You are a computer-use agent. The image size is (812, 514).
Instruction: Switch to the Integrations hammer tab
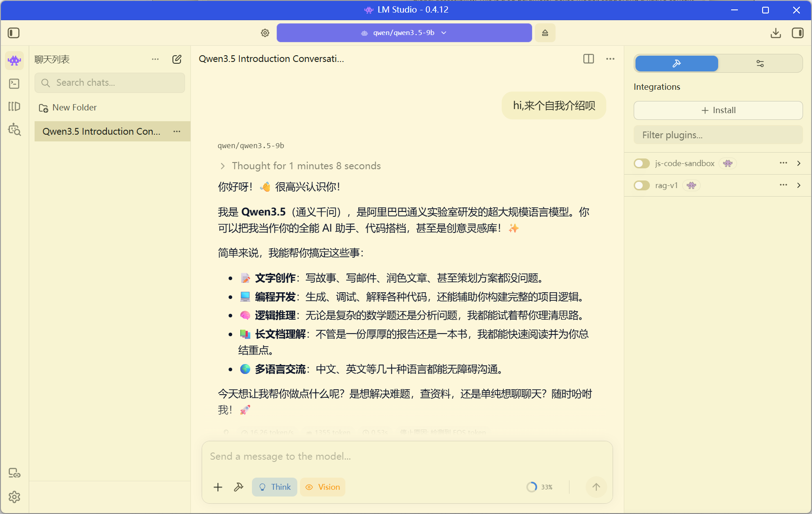(677, 63)
